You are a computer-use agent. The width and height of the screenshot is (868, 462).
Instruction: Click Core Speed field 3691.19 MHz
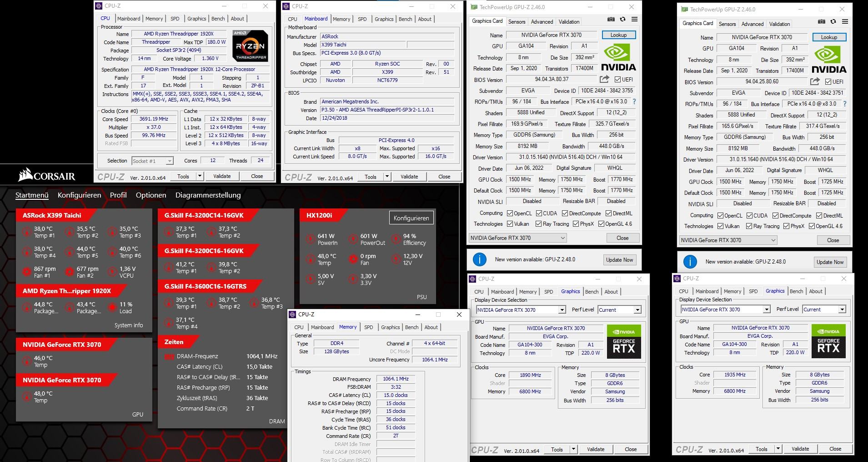(x=154, y=119)
